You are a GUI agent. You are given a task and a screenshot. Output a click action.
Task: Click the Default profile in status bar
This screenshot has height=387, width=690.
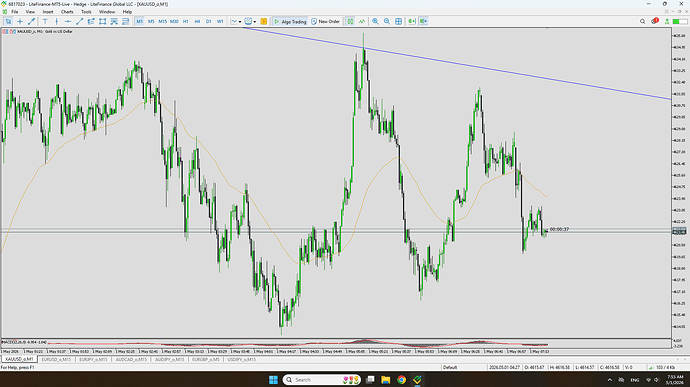pos(450,367)
